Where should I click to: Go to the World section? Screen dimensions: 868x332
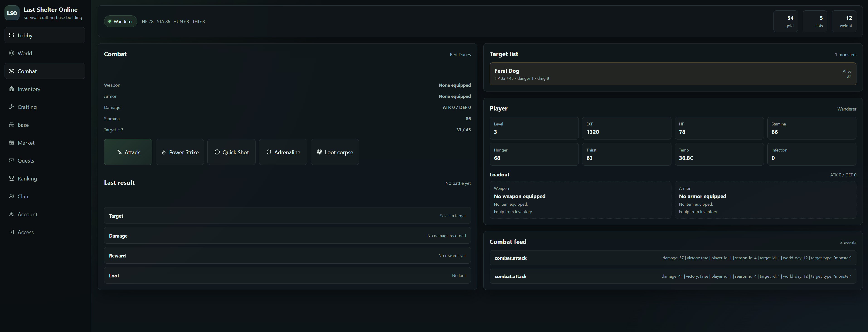point(45,53)
